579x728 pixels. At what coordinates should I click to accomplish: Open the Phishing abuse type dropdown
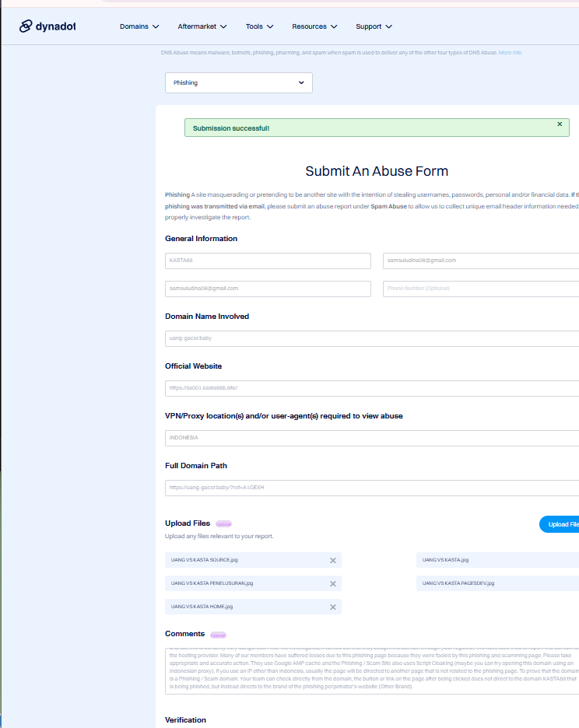(239, 82)
